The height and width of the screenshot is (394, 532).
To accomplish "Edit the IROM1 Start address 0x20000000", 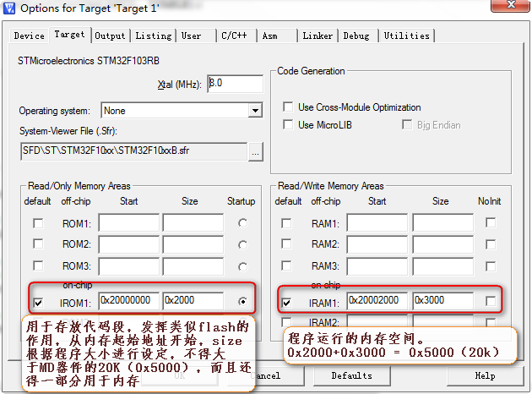I will pyautogui.click(x=129, y=301).
